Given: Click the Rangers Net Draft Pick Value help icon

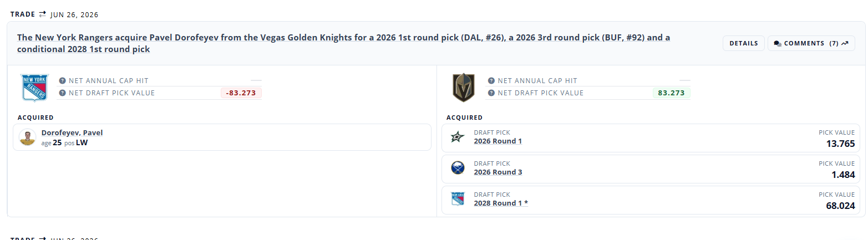Looking at the screenshot, I should click(63, 93).
